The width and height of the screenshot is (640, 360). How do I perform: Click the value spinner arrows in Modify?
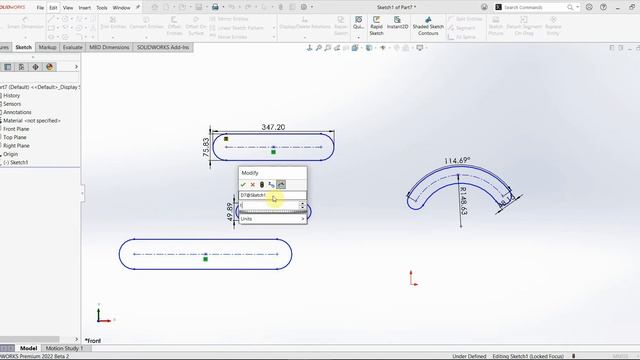tap(302, 205)
